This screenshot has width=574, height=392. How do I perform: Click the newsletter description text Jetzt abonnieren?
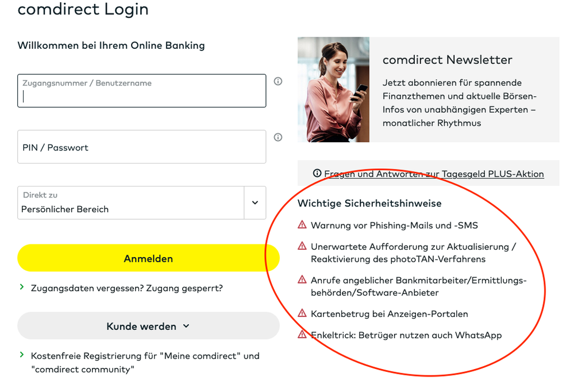pos(460,103)
